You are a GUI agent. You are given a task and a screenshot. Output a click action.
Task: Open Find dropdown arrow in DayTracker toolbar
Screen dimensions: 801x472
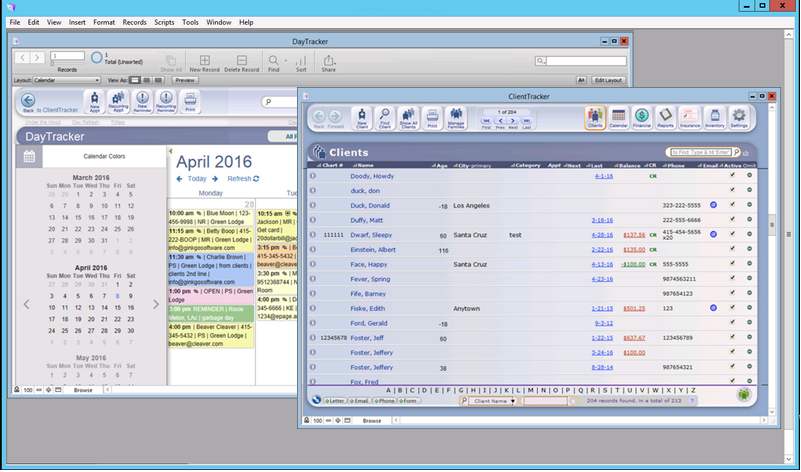[286, 60]
